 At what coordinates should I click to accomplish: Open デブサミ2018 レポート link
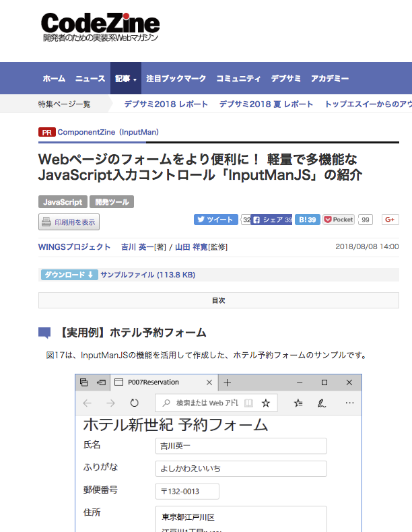166,104
